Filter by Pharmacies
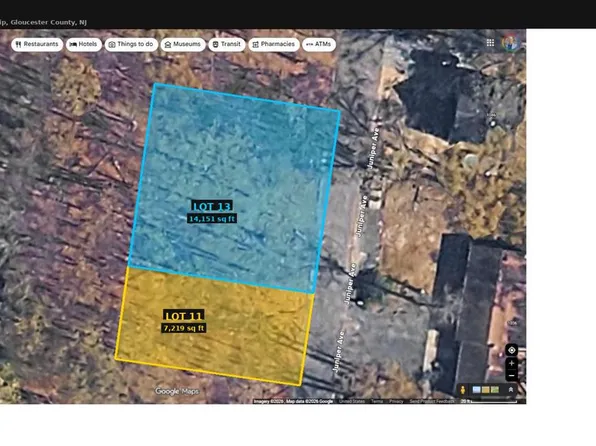Screen dimensions: 596x446 [x=274, y=44]
